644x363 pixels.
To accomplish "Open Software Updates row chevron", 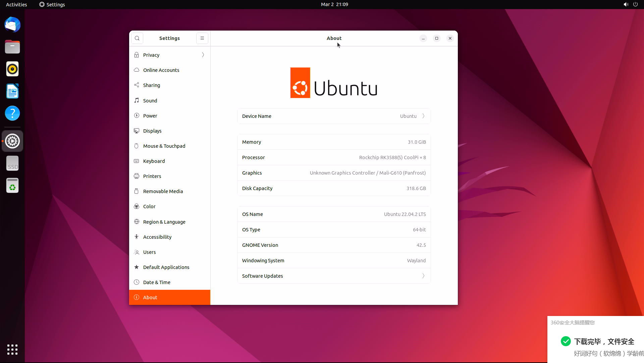I will (423, 276).
